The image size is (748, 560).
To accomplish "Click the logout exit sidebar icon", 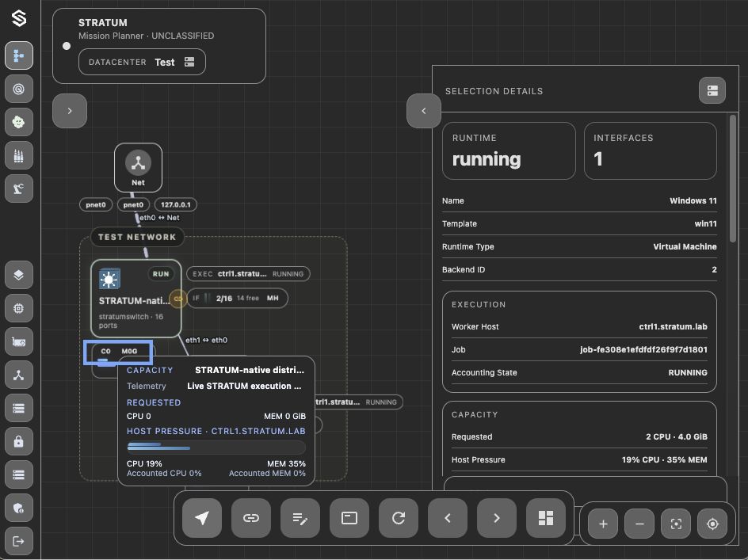I will click(19, 541).
